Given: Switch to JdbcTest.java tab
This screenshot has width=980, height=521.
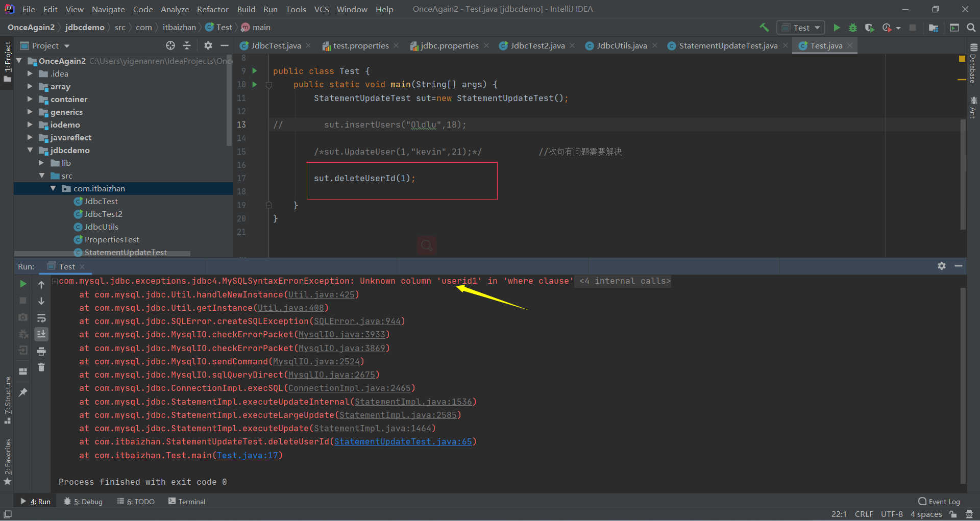Looking at the screenshot, I should (x=276, y=45).
